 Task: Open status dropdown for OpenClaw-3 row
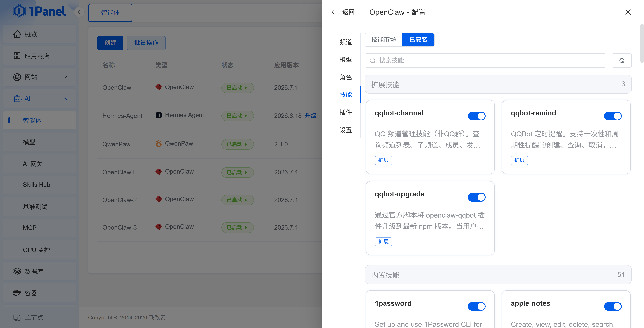click(237, 228)
